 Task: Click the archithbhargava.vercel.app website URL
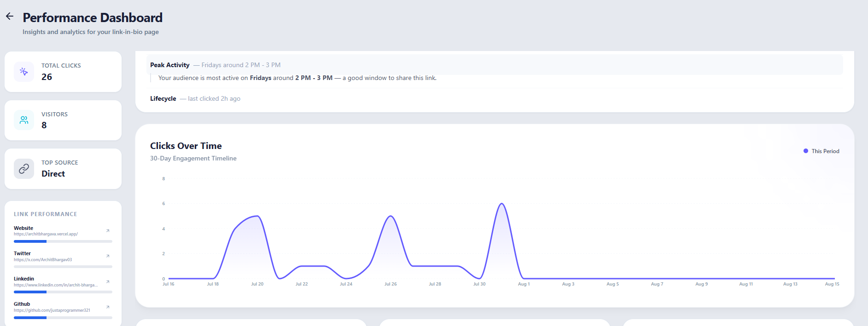point(46,234)
